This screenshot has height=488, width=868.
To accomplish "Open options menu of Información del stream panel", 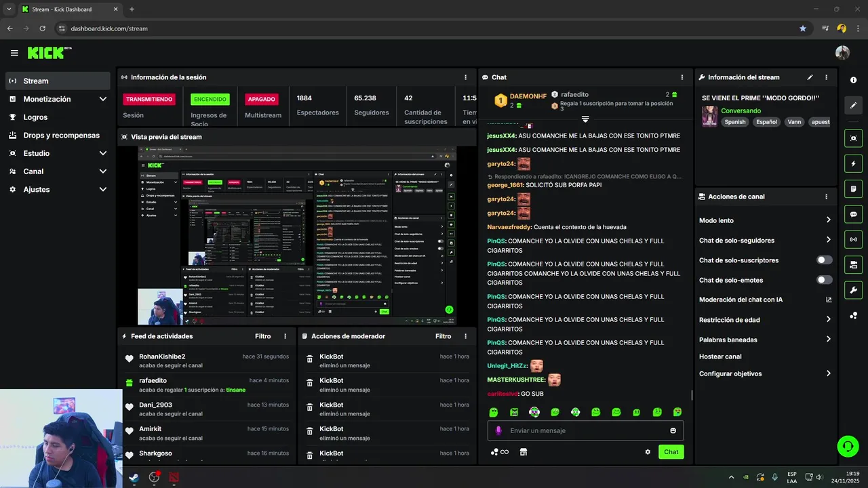I will tap(826, 77).
